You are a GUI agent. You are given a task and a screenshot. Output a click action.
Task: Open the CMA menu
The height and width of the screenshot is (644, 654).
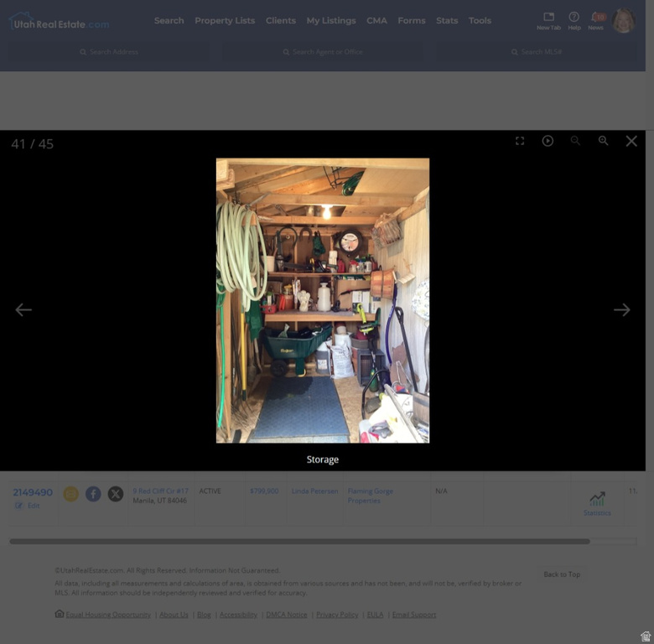click(376, 21)
